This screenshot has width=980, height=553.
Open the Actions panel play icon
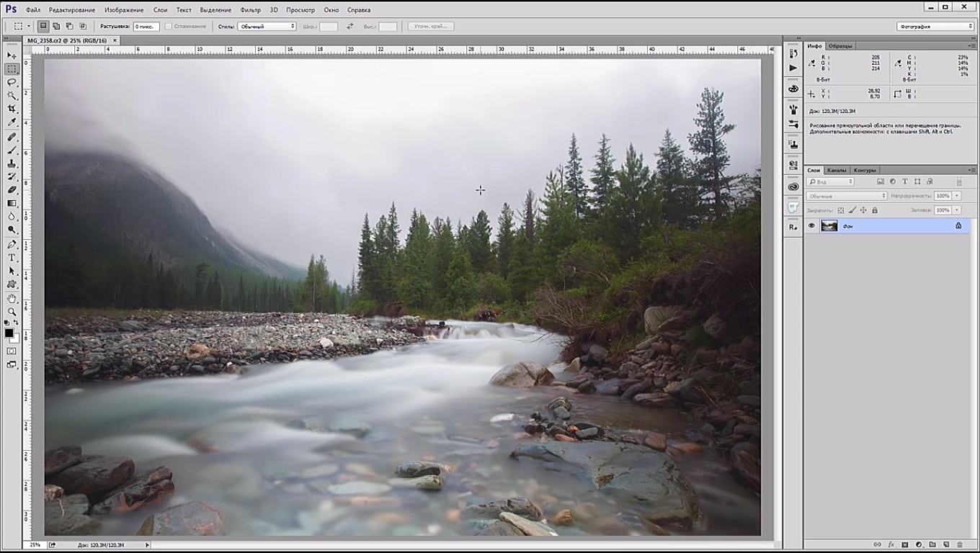coord(793,68)
